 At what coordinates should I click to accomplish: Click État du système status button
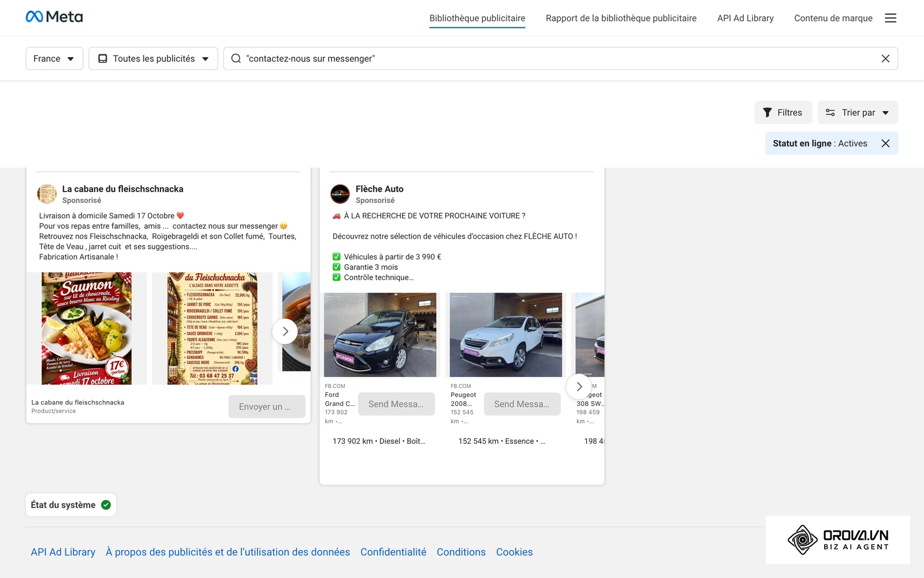71,505
